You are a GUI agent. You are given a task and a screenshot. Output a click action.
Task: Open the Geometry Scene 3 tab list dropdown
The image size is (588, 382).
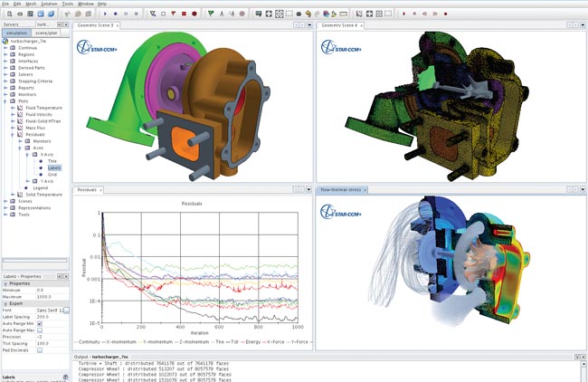(309, 25)
